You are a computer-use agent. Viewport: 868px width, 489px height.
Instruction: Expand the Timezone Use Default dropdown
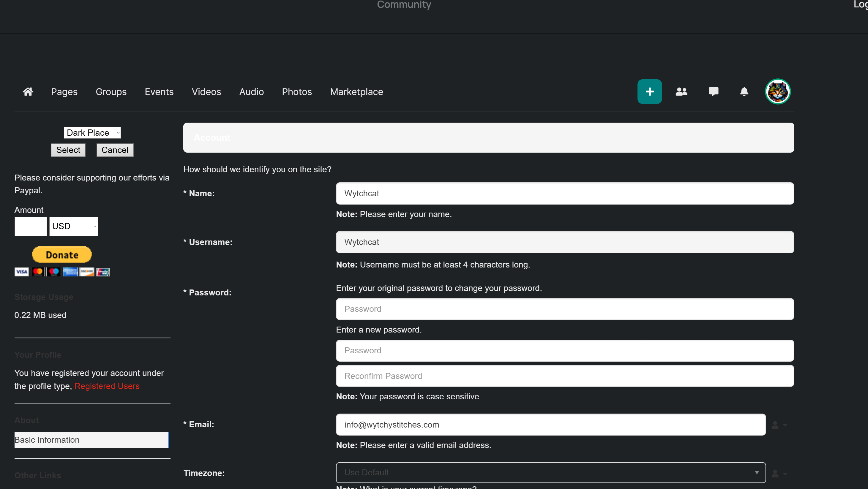coord(550,472)
